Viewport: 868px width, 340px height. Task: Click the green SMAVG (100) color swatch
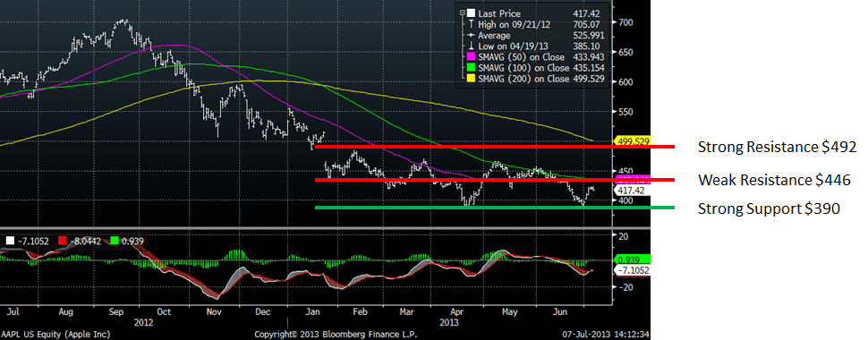coord(471,68)
